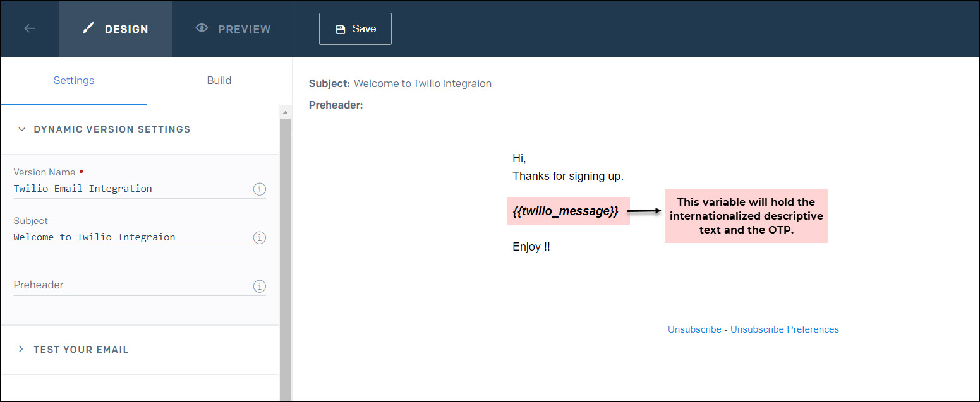The height and width of the screenshot is (402, 980).
Task: Open the Unsubscribe Preferences link
Action: (x=785, y=329)
